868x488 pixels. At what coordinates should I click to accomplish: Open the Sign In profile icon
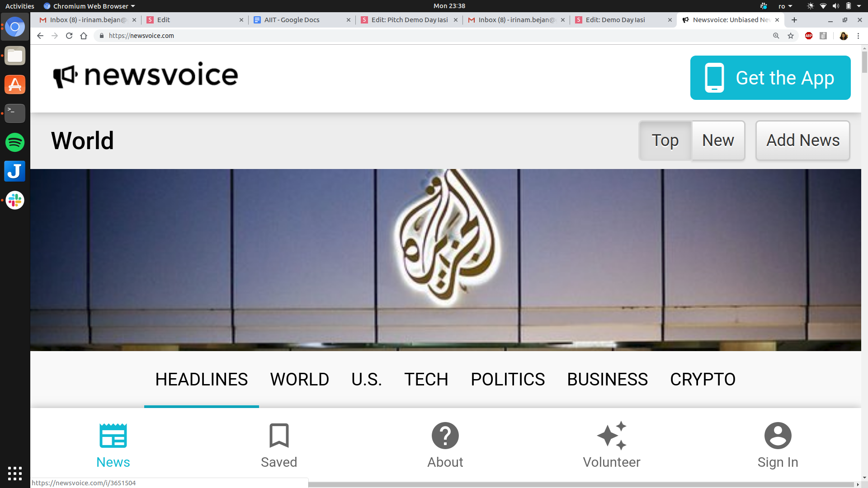tap(778, 436)
